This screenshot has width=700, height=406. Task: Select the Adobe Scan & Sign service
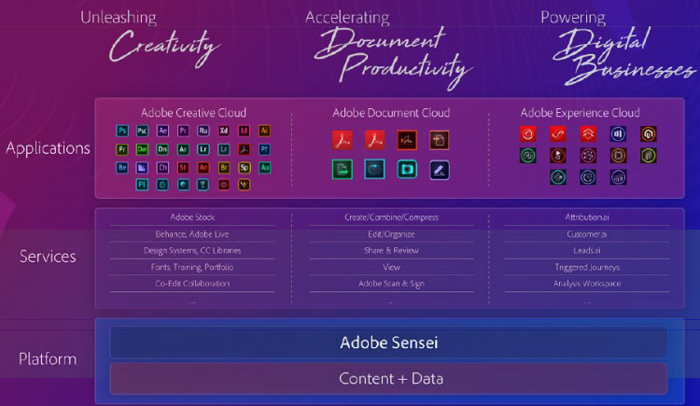[390, 284]
